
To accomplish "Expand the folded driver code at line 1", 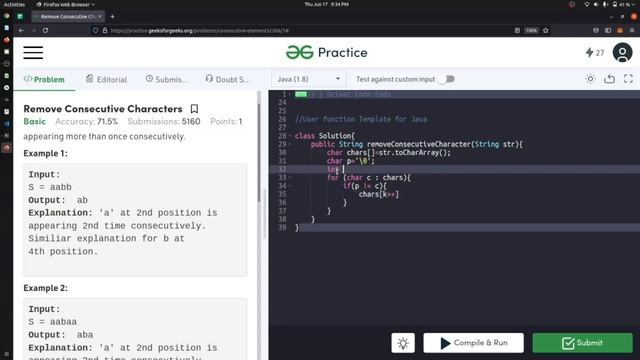I will 301,94.
